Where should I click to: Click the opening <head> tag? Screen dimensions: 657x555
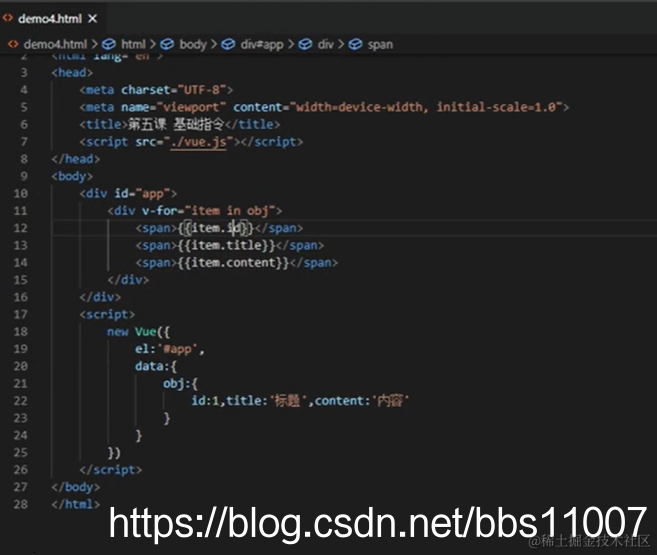(72, 72)
